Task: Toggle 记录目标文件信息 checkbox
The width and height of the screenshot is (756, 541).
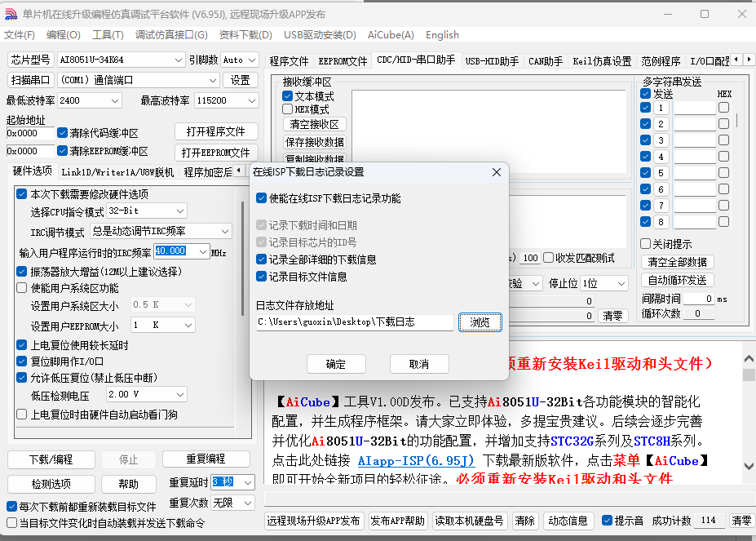Action: coord(261,277)
